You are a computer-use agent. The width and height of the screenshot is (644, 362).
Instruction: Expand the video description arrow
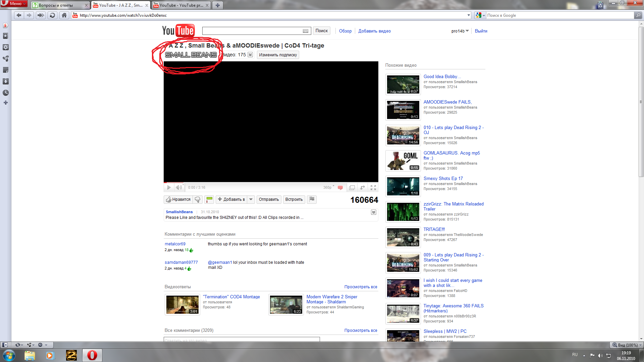pos(373,212)
